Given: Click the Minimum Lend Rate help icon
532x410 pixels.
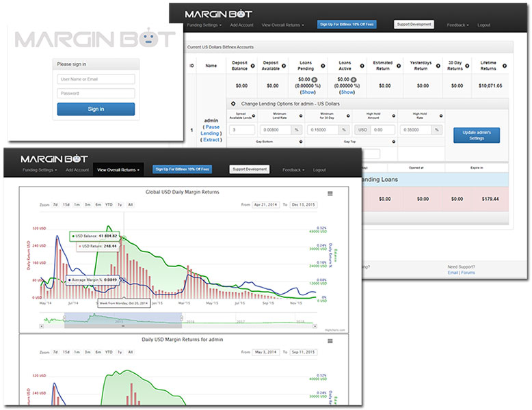Looking at the screenshot, I should [x=301, y=116].
